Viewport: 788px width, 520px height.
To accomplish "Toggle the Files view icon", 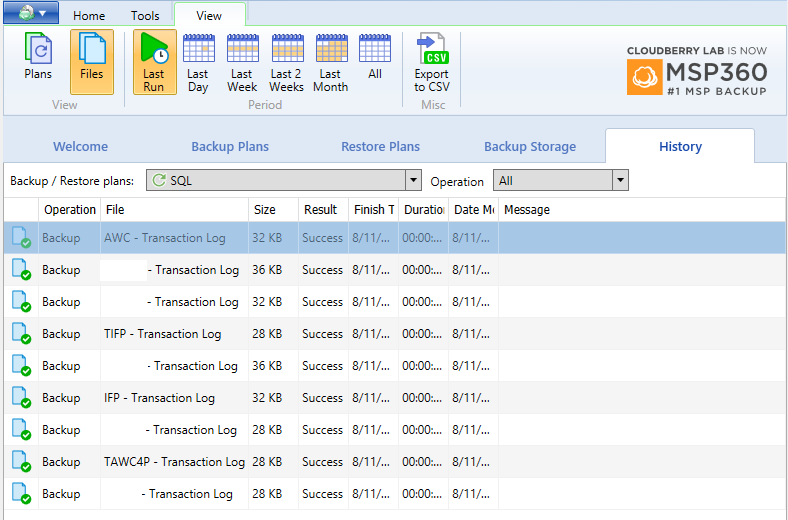I will [91, 62].
